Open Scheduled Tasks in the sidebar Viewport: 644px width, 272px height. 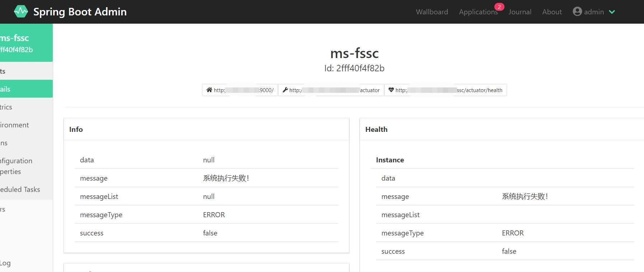(x=26, y=189)
